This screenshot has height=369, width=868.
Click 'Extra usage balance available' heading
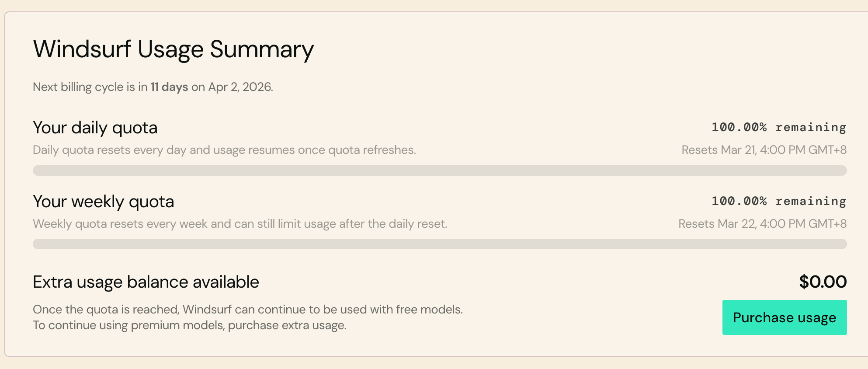(146, 282)
